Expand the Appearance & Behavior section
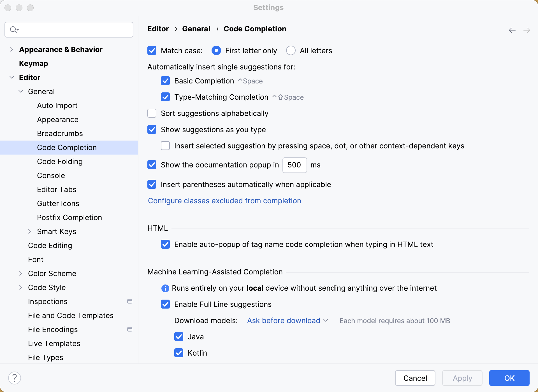This screenshot has width=538, height=392. pyautogui.click(x=11, y=50)
